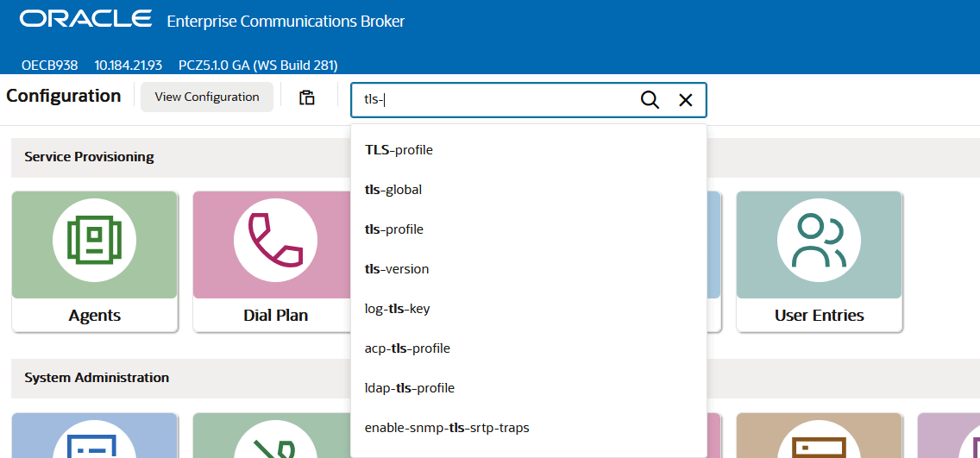Open the User Entries people icon
Viewport: 980px width, 458px height.
pos(819,241)
